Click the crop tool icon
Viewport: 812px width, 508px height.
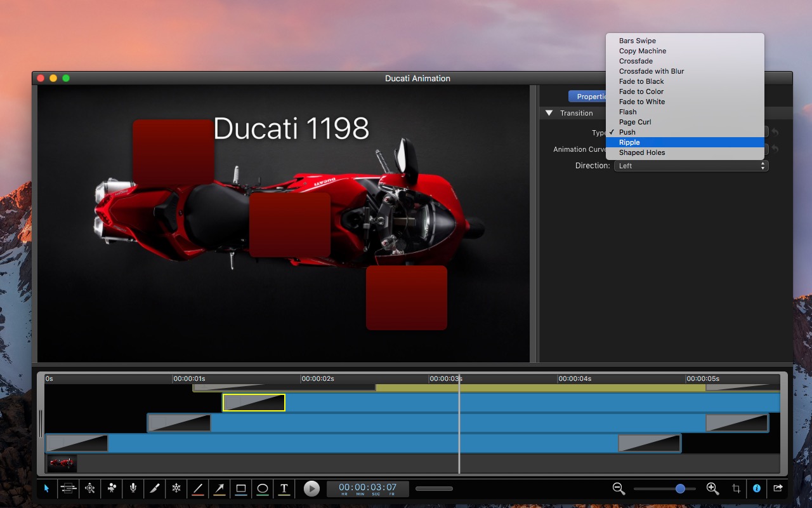pyautogui.click(x=736, y=488)
